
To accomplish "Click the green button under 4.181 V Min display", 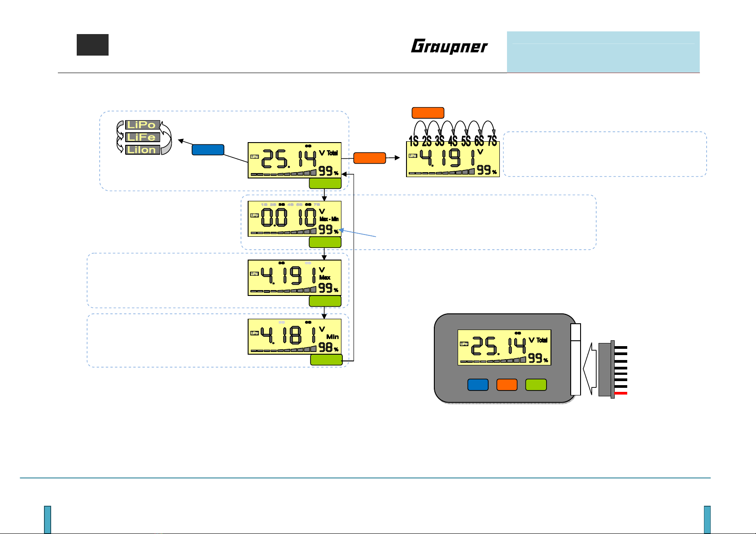I will (x=326, y=360).
